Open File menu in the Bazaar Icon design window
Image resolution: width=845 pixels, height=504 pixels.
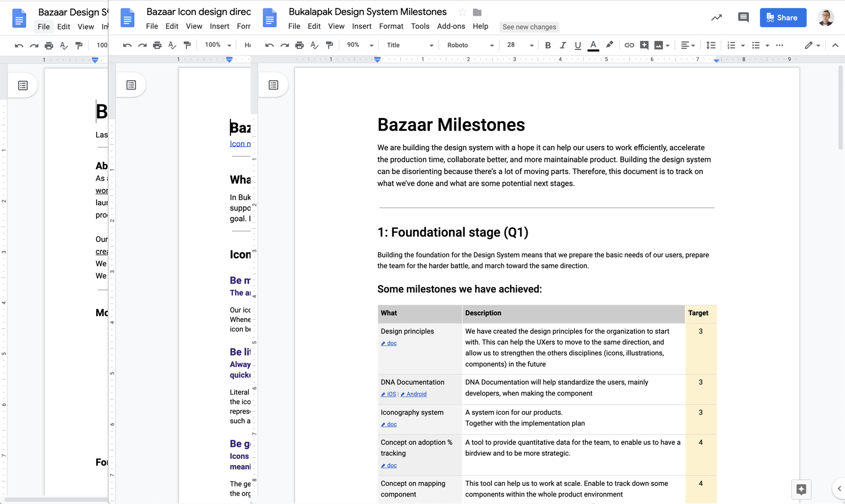click(152, 26)
